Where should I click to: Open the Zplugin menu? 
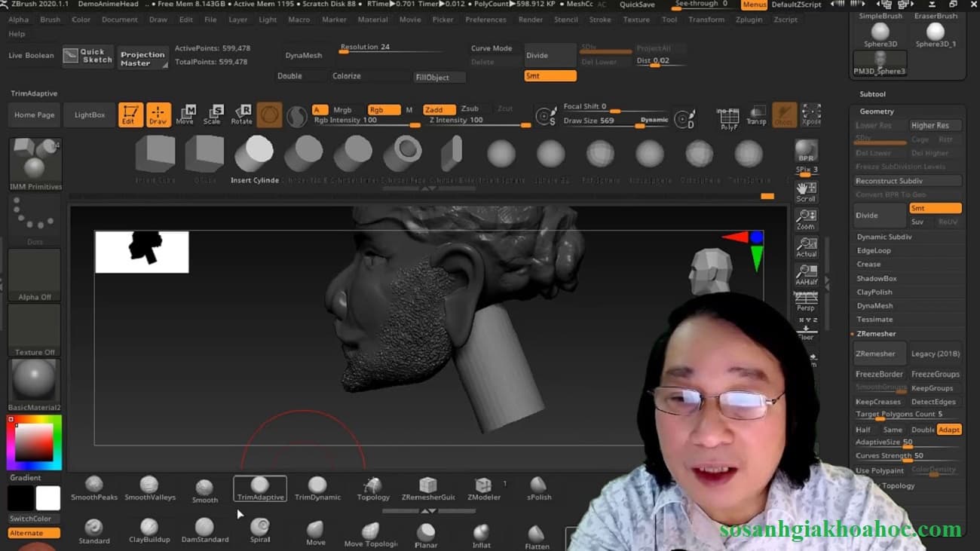coord(749,20)
